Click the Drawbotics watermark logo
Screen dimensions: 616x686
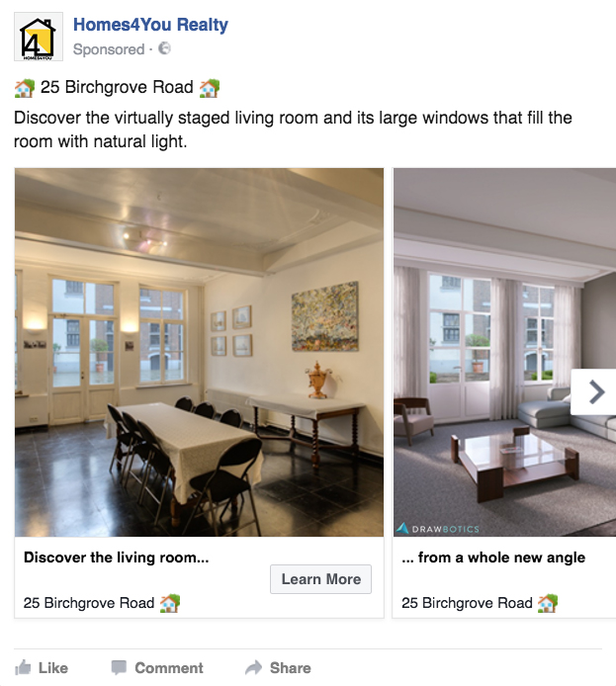437,529
